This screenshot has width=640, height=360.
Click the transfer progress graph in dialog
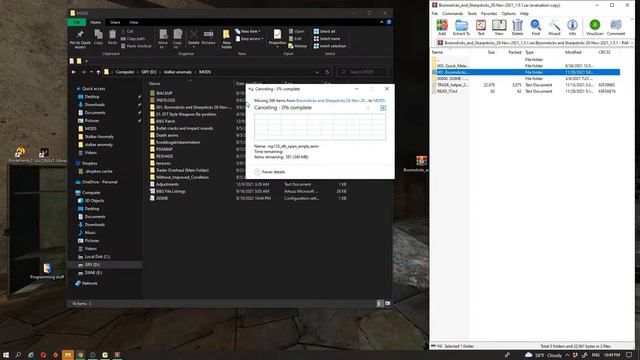(x=320, y=127)
